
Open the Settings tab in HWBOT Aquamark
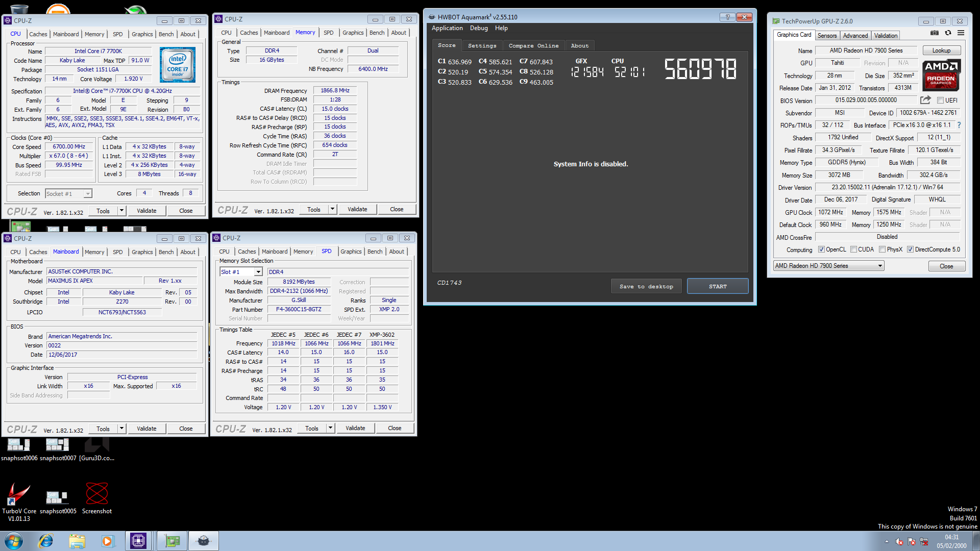(482, 45)
